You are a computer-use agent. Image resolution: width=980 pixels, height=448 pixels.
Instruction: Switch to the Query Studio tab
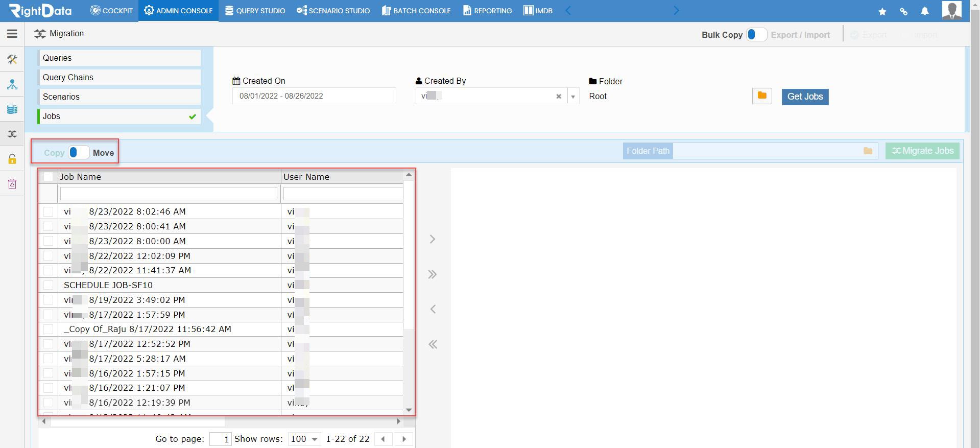coord(255,11)
